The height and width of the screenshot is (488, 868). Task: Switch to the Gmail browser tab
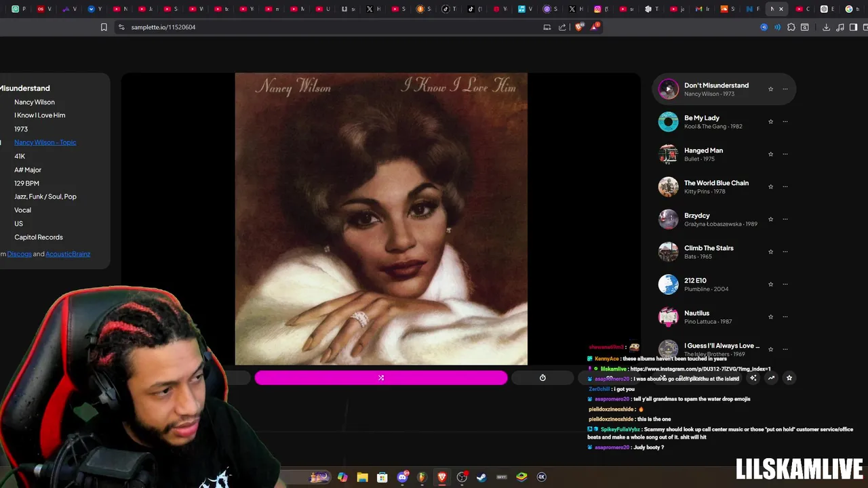[x=702, y=9]
